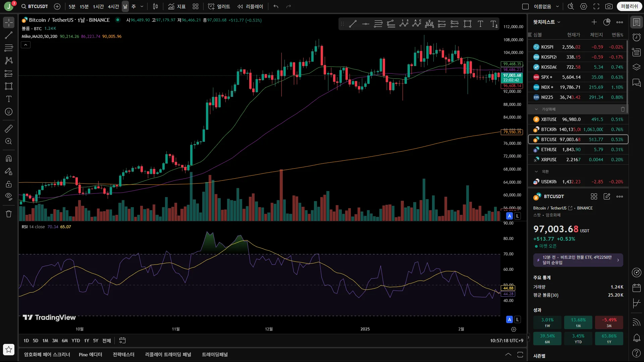Toggle auto scale A button on price chart
The height and width of the screenshot is (362, 644).
[x=509, y=216]
